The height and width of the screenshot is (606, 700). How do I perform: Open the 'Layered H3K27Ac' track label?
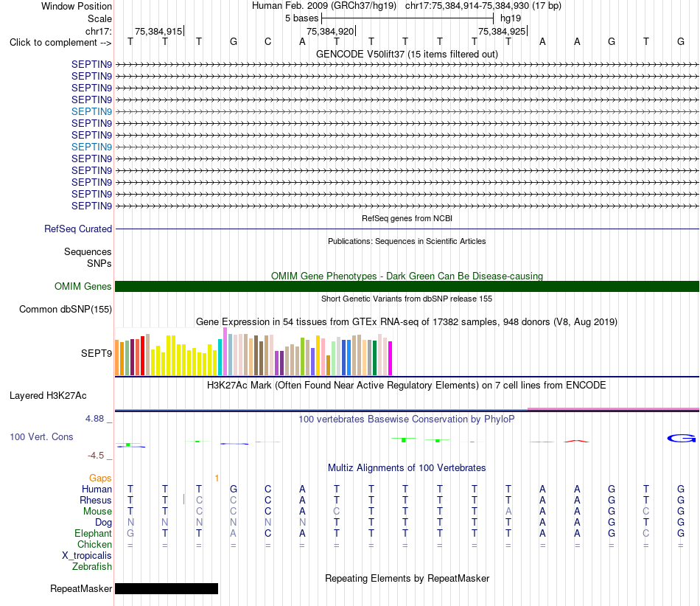click(48, 396)
